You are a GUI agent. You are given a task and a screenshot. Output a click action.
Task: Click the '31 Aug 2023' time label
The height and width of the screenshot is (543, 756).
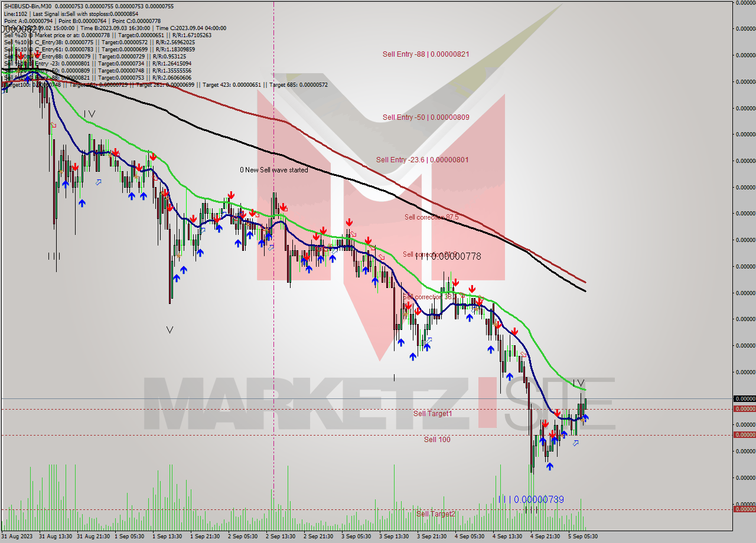click(17, 537)
